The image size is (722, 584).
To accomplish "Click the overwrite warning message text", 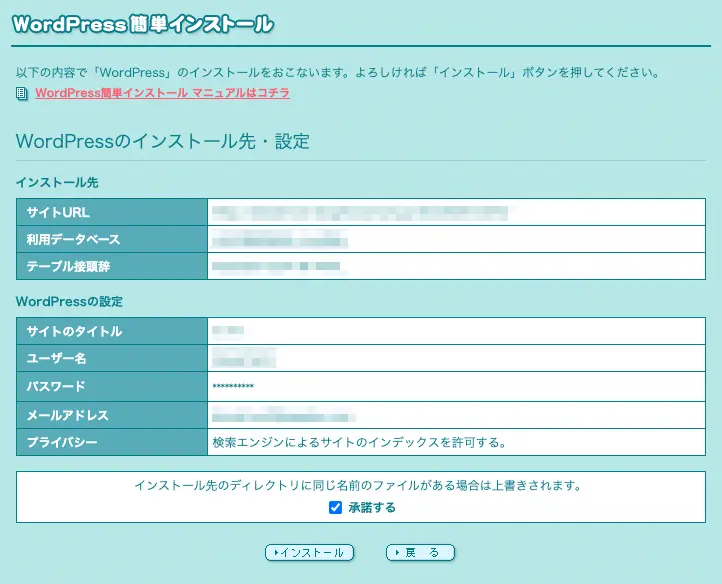I will [359, 486].
